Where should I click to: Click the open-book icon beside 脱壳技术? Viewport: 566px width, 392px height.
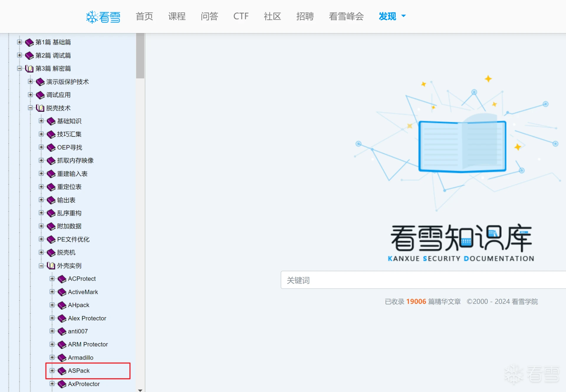pos(40,108)
